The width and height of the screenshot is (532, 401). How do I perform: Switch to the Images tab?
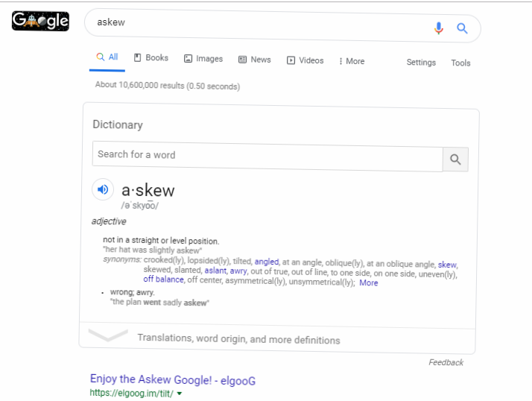[x=203, y=59]
